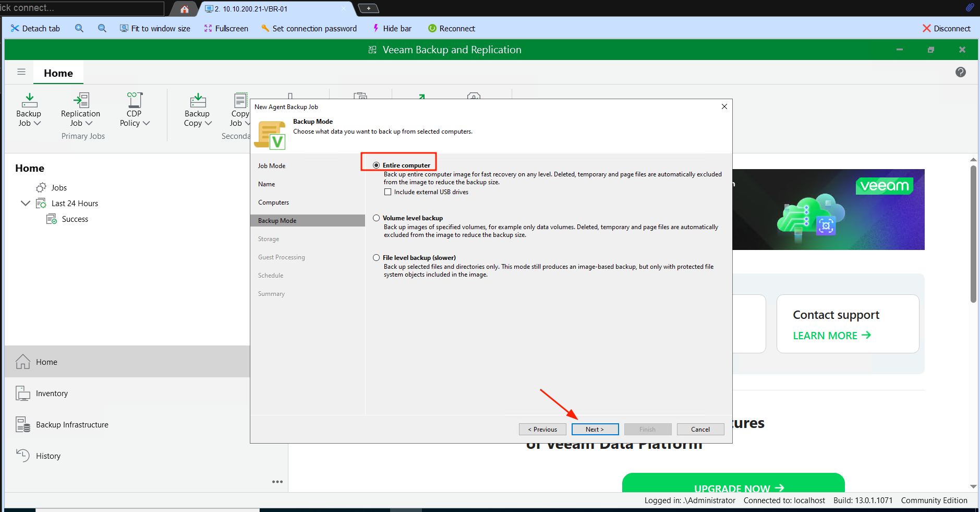Expand the Backup Job dropdown arrow
Screen dimensions: 980x512
[37, 123]
